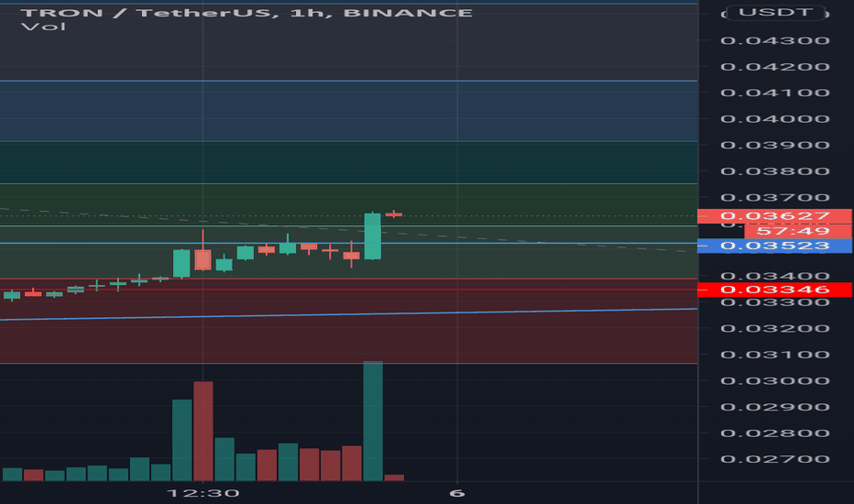The image size is (854, 504).
Task: Click the TRON / TetherUS chart title
Action: (246, 13)
